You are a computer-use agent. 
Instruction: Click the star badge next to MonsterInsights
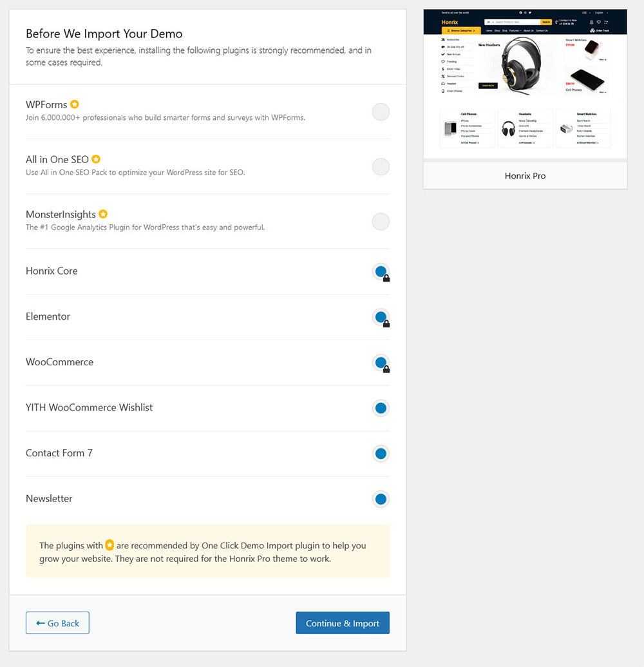click(x=103, y=214)
